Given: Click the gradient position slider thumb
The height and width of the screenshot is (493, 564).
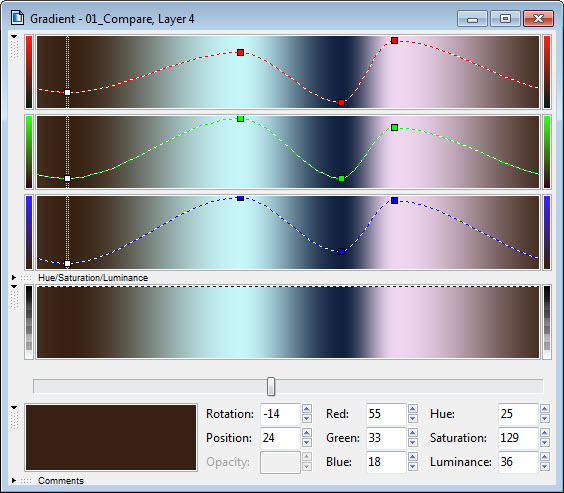Looking at the screenshot, I should click(271, 387).
